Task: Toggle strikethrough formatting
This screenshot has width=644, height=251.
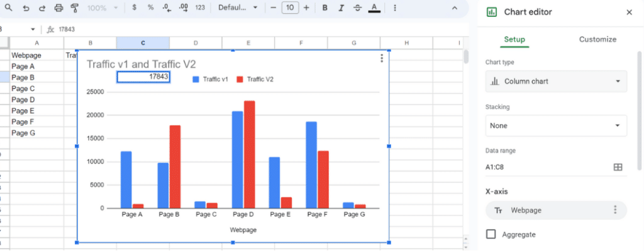Action: [x=357, y=8]
